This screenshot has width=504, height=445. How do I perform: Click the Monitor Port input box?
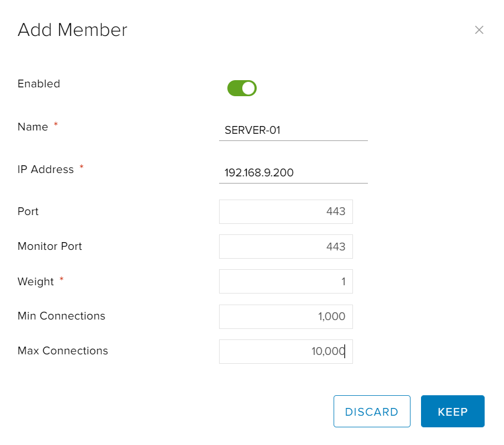(x=286, y=247)
